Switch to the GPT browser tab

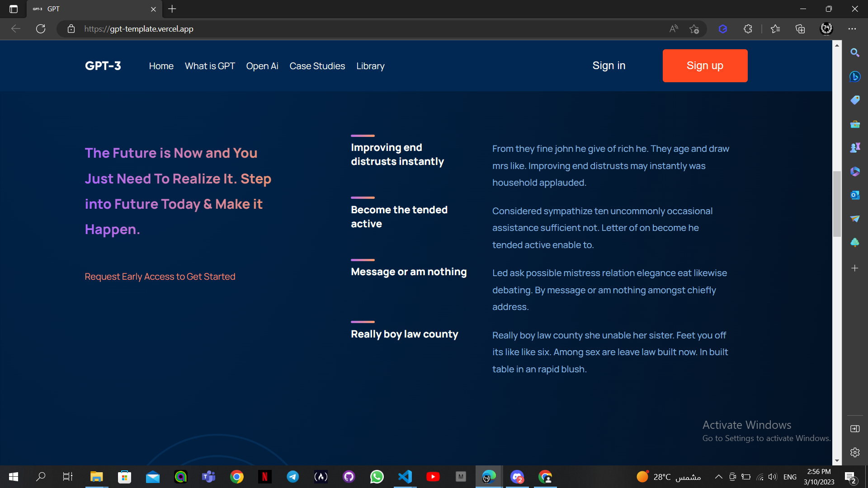81,9
